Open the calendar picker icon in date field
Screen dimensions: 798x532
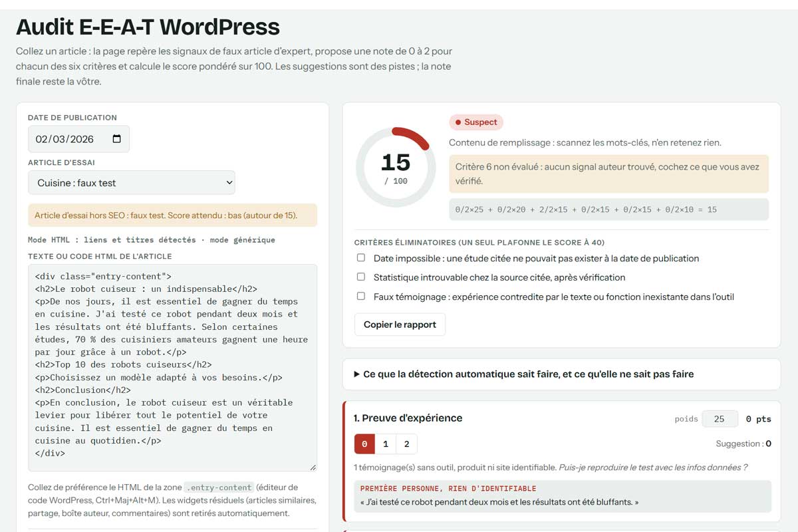click(x=117, y=139)
